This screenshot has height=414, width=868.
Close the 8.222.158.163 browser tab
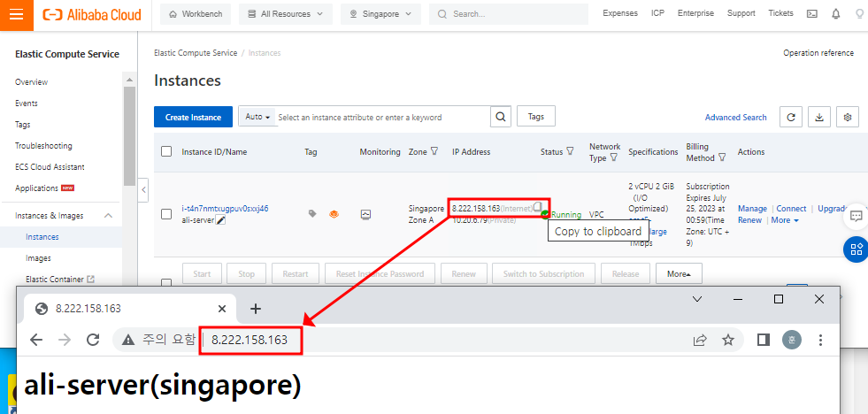click(x=221, y=309)
